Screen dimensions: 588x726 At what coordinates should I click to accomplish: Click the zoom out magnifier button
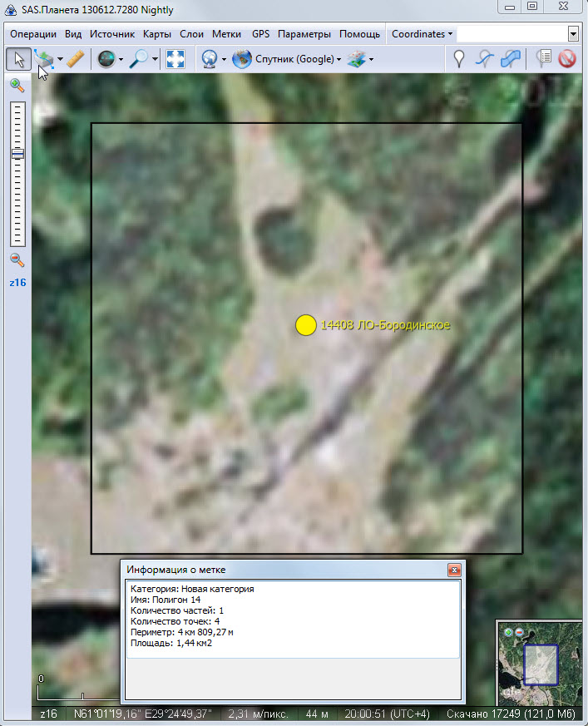(17, 259)
